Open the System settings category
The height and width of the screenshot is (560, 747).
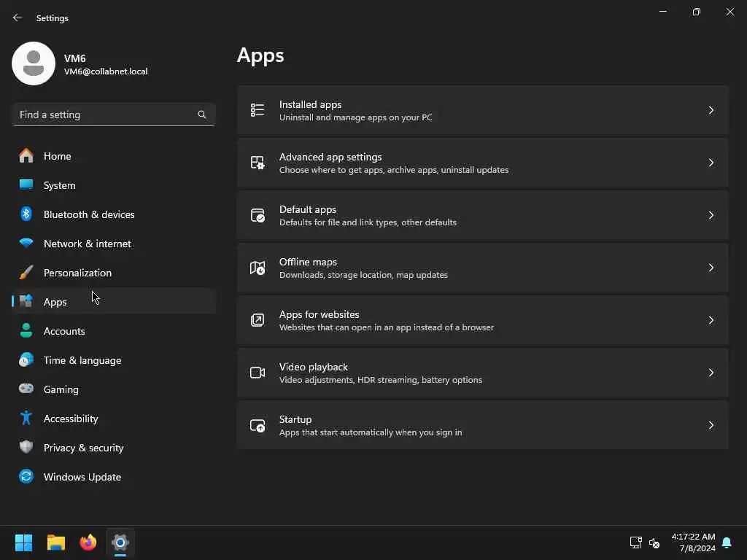pyautogui.click(x=59, y=185)
